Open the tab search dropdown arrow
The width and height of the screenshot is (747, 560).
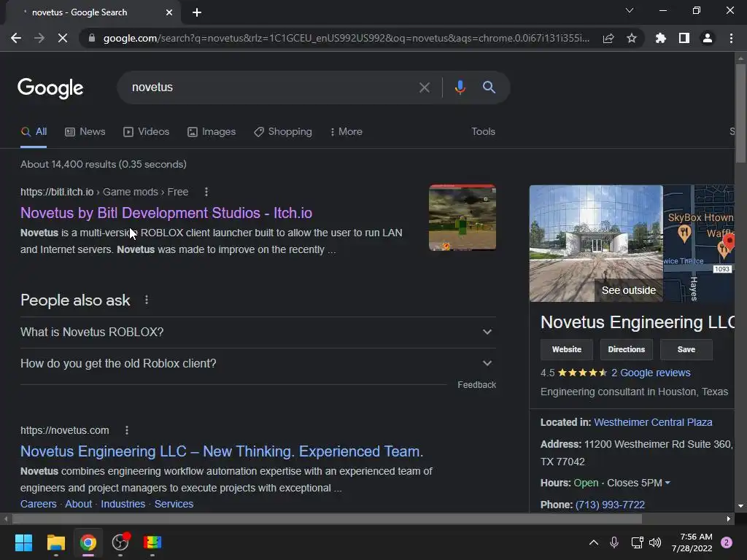click(x=630, y=10)
